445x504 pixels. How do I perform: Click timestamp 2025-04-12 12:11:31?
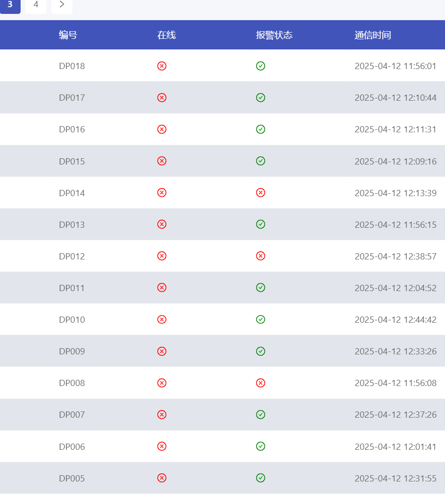[x=396, y=129]
